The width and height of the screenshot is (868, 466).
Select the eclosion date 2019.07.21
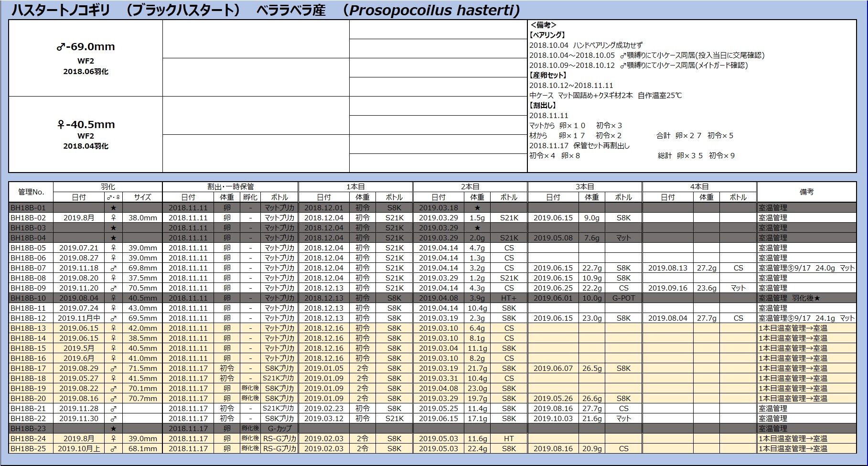79,248
